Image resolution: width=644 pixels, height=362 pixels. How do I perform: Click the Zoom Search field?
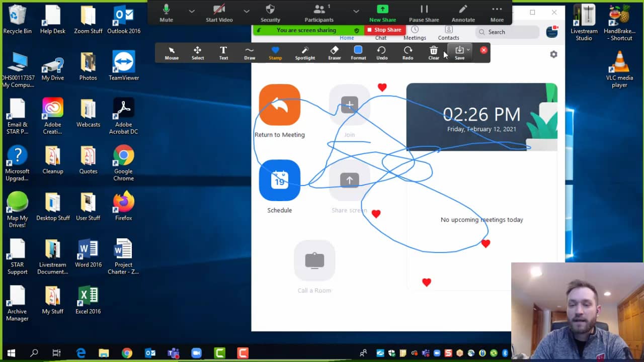click(x=507, y=32)
